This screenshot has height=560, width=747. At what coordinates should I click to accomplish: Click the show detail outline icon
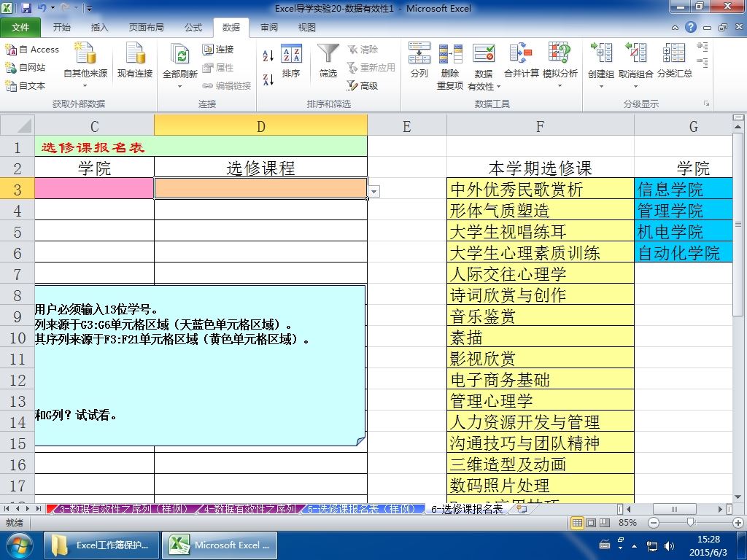(702, 47)
